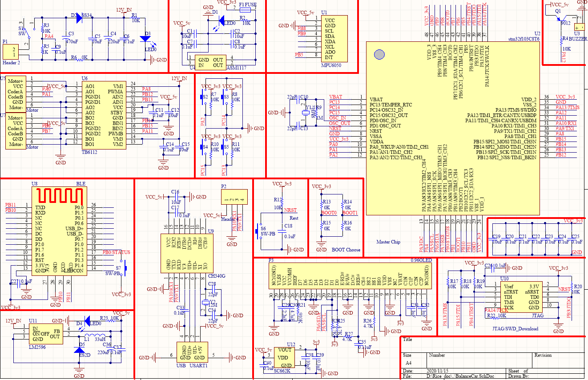588x380 pixels.
Task: Click the red 'PA13/JTMS' net label by pin 34
Action: (x=568, y=107)
